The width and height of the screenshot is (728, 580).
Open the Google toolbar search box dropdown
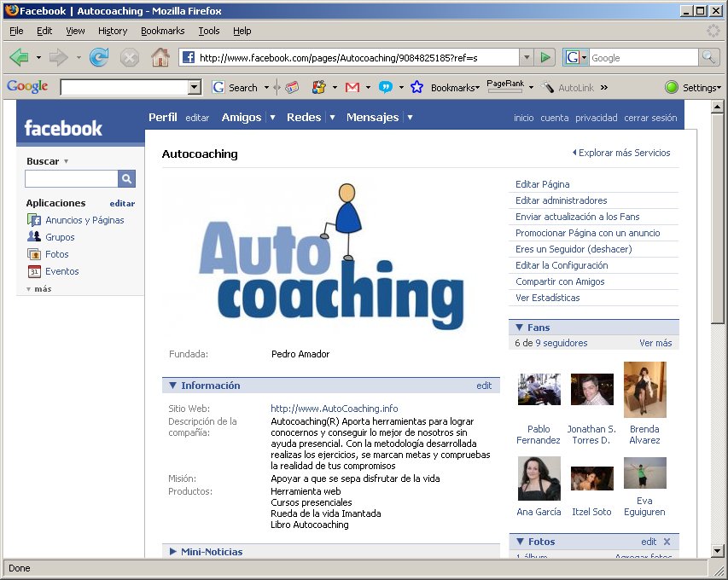pos(195,87)
